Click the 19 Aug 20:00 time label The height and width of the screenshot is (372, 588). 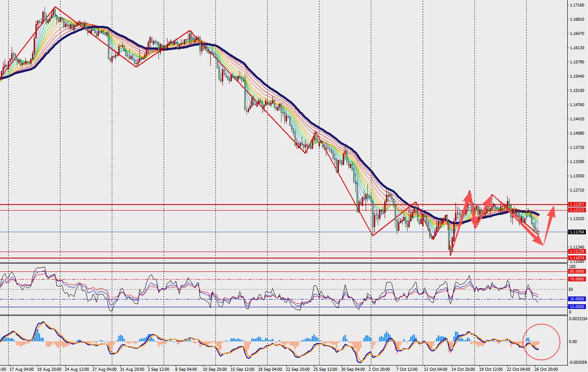(x=48, y=369)
